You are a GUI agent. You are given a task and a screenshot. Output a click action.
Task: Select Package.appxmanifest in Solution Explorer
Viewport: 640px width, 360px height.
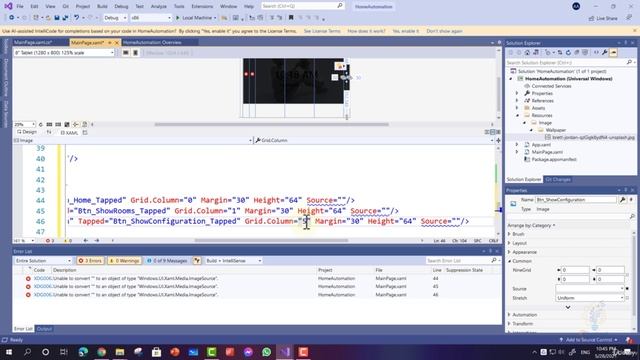[x=554, y=159]
